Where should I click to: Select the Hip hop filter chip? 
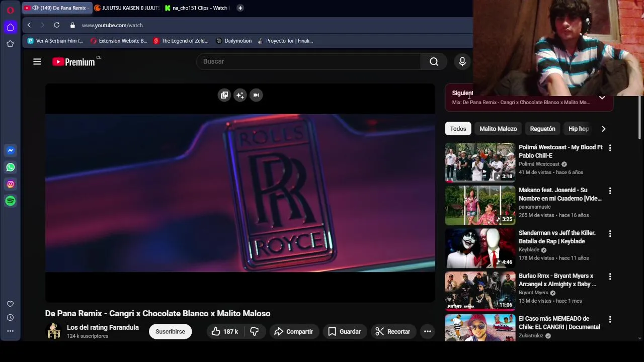(578, 129)
